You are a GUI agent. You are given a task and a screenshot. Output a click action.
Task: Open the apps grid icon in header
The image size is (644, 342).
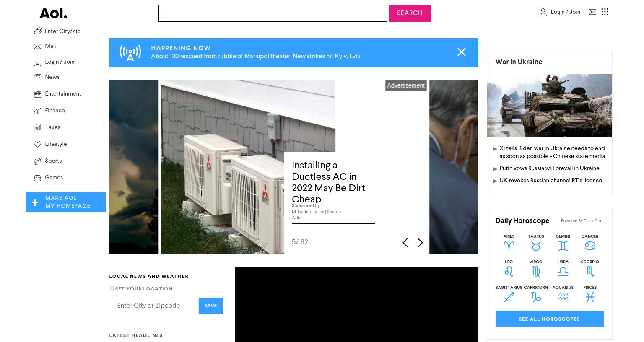pos(605,12)
